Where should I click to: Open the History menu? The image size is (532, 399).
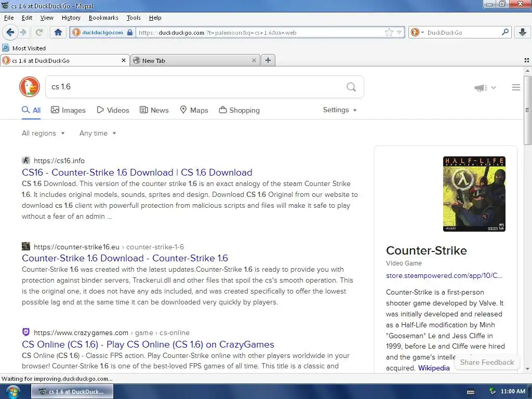tap(71, 18)
